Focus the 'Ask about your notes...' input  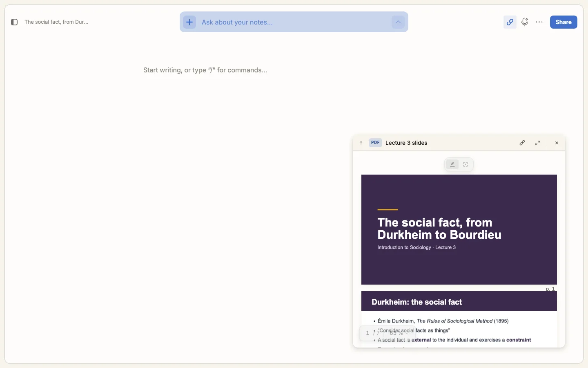pyautogui.click(x=294, y=22)
